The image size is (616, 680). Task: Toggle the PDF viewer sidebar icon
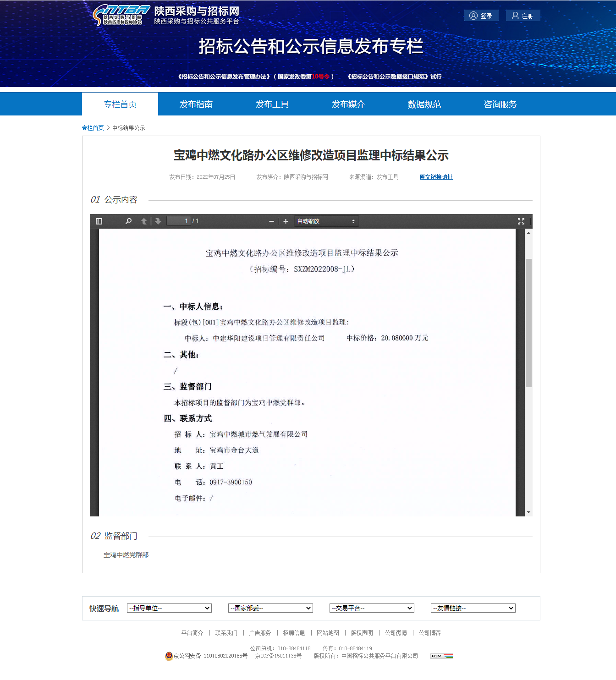(x=99, y=221)
